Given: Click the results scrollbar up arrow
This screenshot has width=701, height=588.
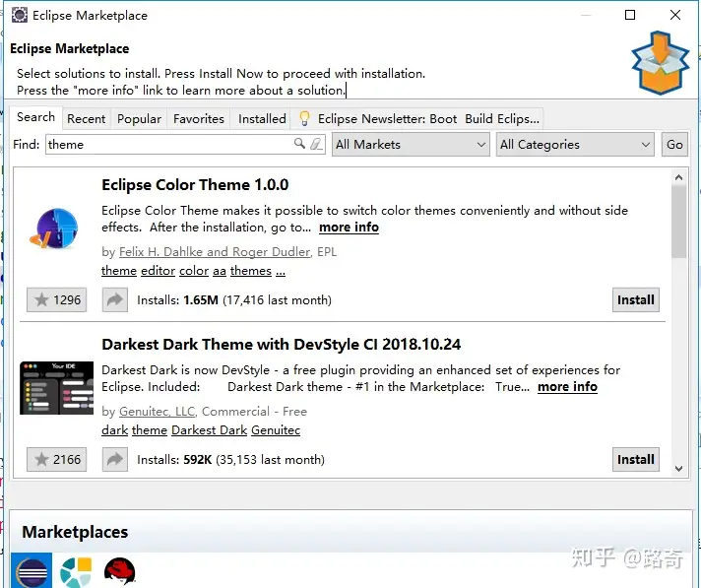Looking at the screenshot, I should (678, 177).
